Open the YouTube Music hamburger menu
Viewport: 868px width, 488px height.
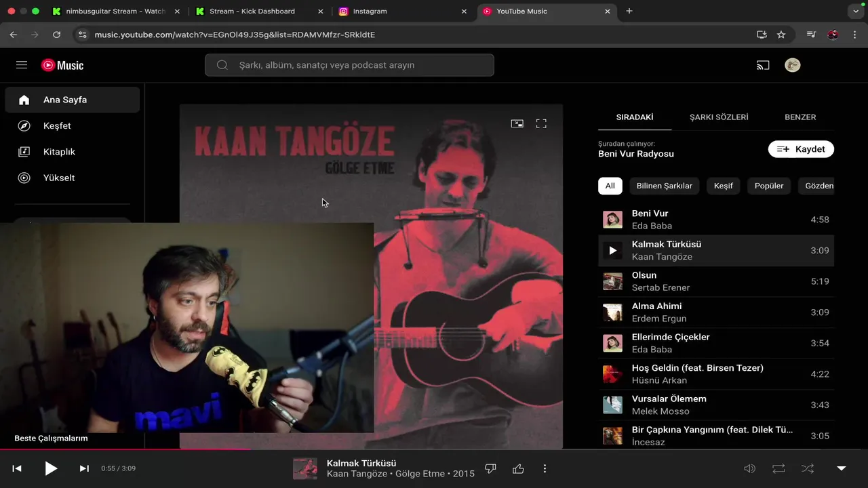pos(22,65)
